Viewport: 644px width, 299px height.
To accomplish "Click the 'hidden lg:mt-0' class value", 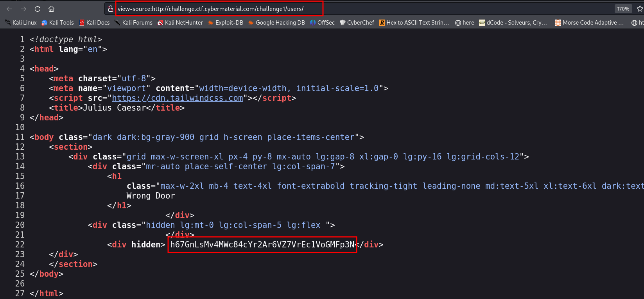I will pos(235,225).
